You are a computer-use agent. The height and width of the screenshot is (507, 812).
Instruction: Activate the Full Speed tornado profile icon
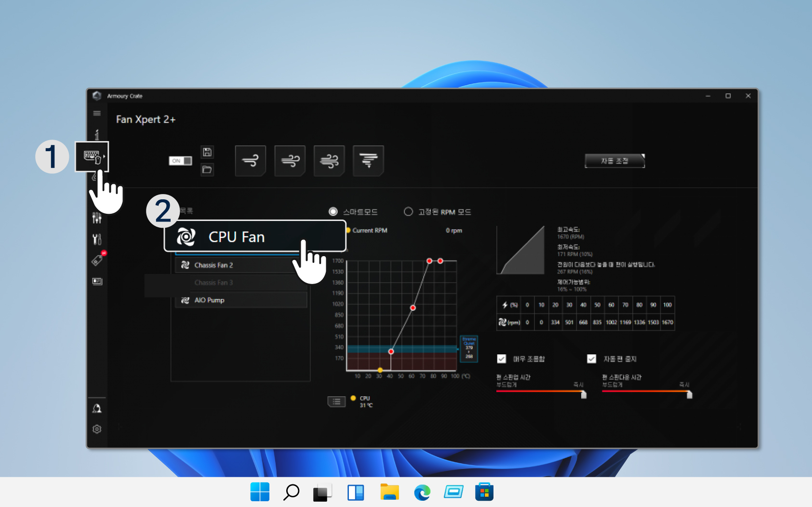coord(368,161)
